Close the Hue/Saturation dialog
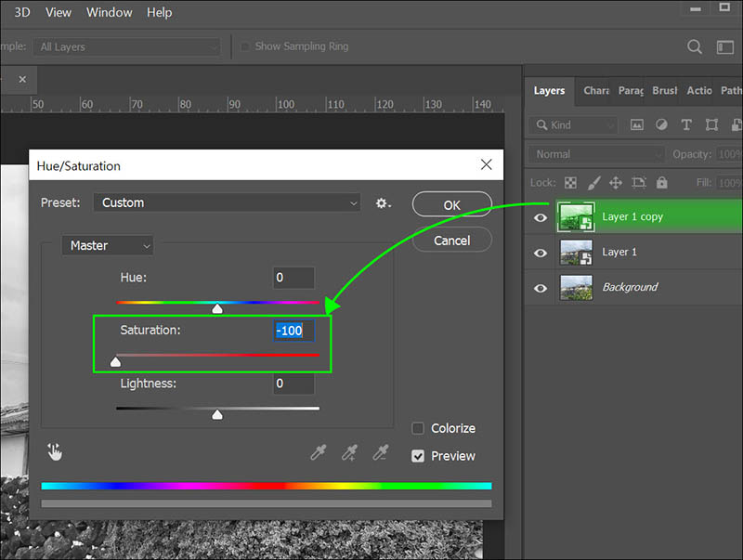The width and height of the screenshot is (743, 560). pos(486,165)
